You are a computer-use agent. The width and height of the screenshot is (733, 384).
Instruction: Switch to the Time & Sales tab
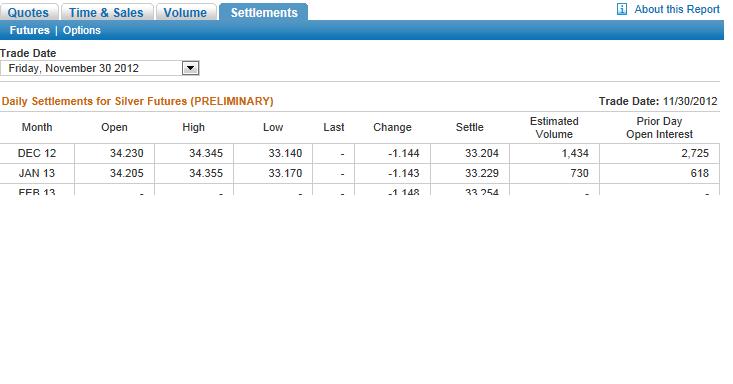107,12
